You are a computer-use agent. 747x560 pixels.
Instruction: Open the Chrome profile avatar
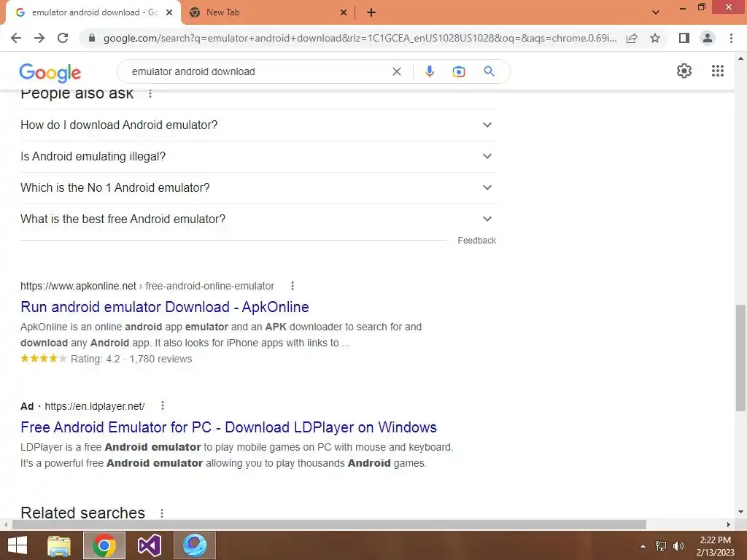pos(708,38)
